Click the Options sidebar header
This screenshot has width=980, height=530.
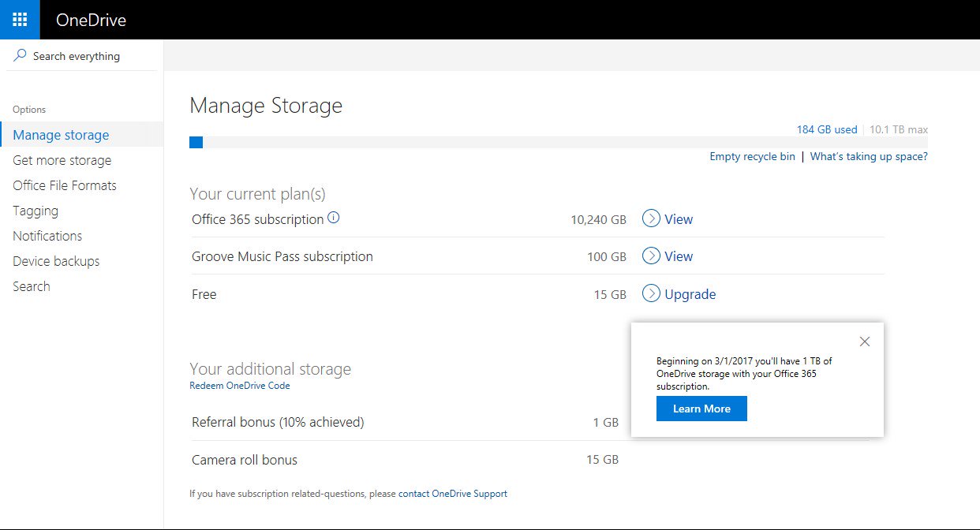[x=29, y=110]
